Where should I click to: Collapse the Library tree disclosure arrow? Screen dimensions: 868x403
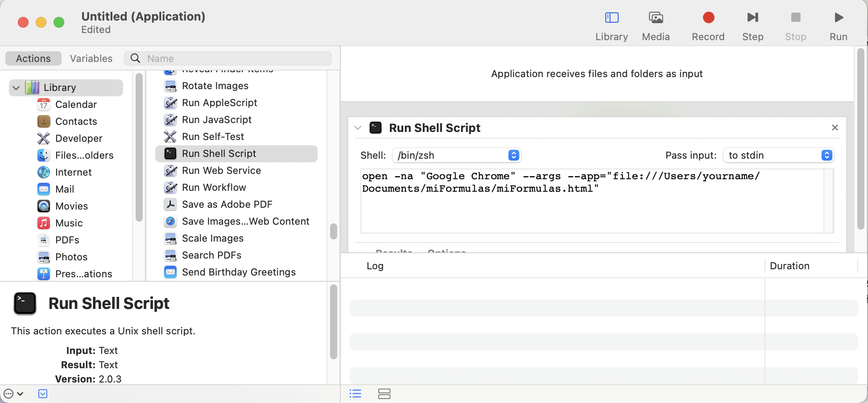click(x=16, y=88)
